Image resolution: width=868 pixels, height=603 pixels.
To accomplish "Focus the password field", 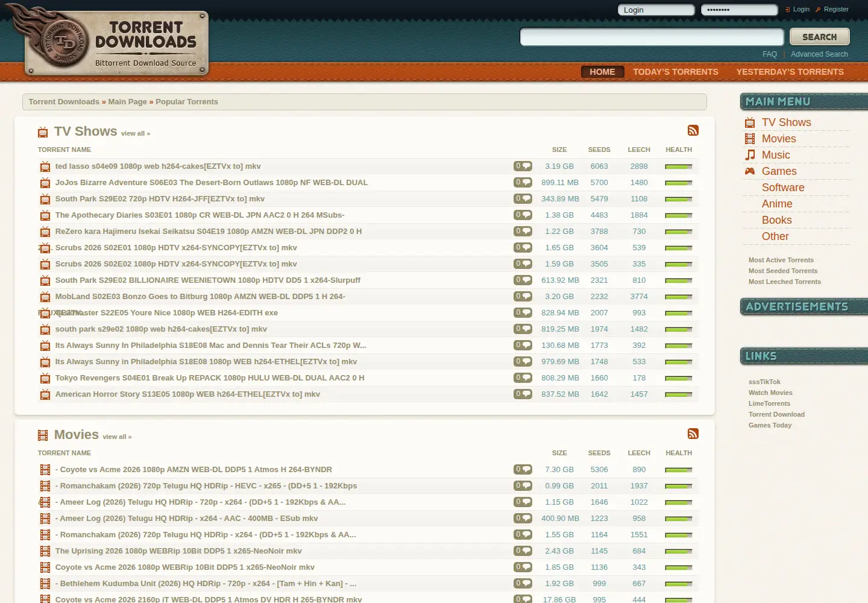I will pos(739,10).
